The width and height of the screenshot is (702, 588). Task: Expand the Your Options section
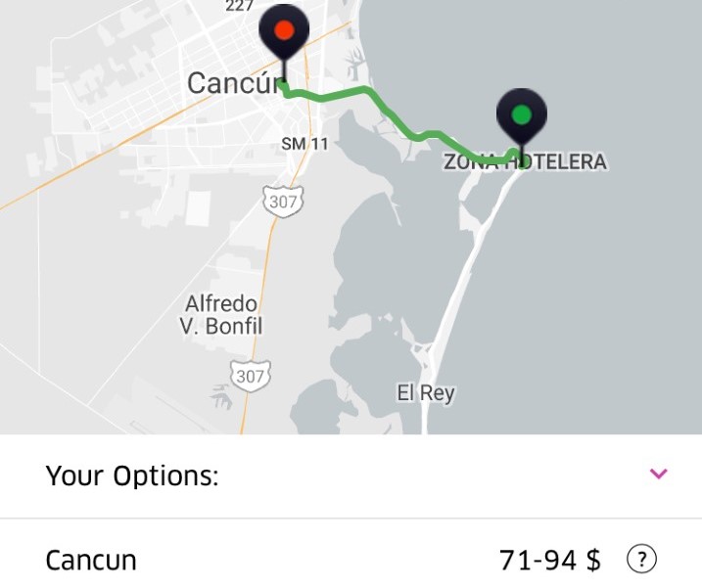click(351, 475)
